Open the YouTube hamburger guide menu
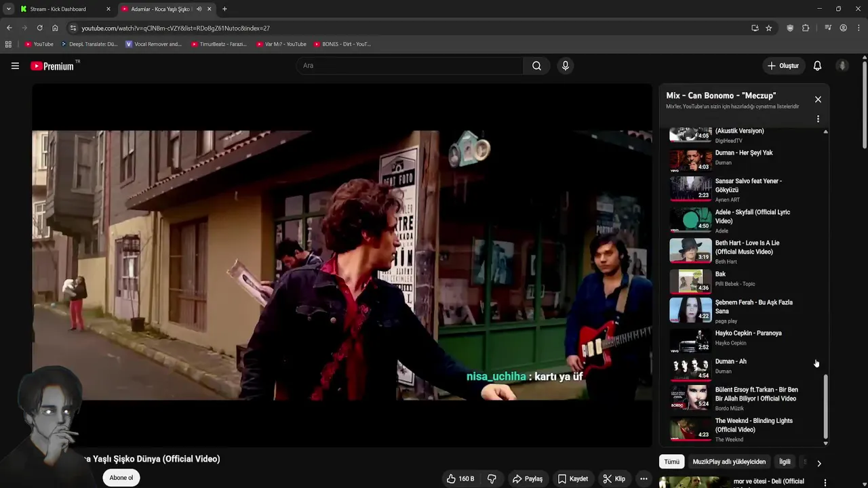Screen dimensions: 868x488 coord(15,66)
